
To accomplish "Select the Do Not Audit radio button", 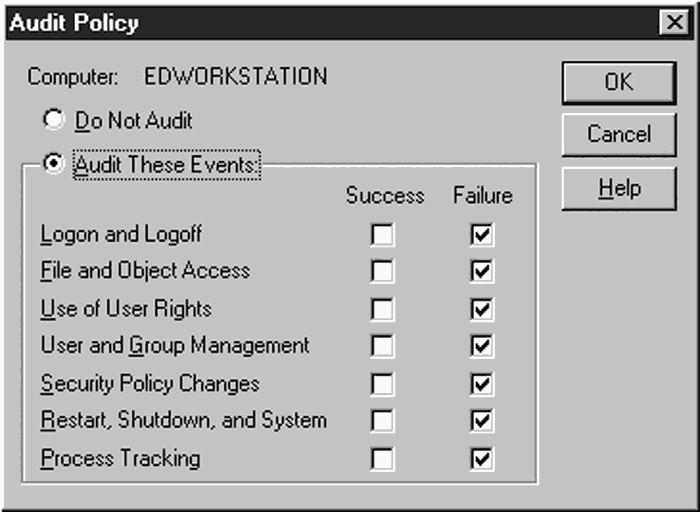I will point(54,120).
